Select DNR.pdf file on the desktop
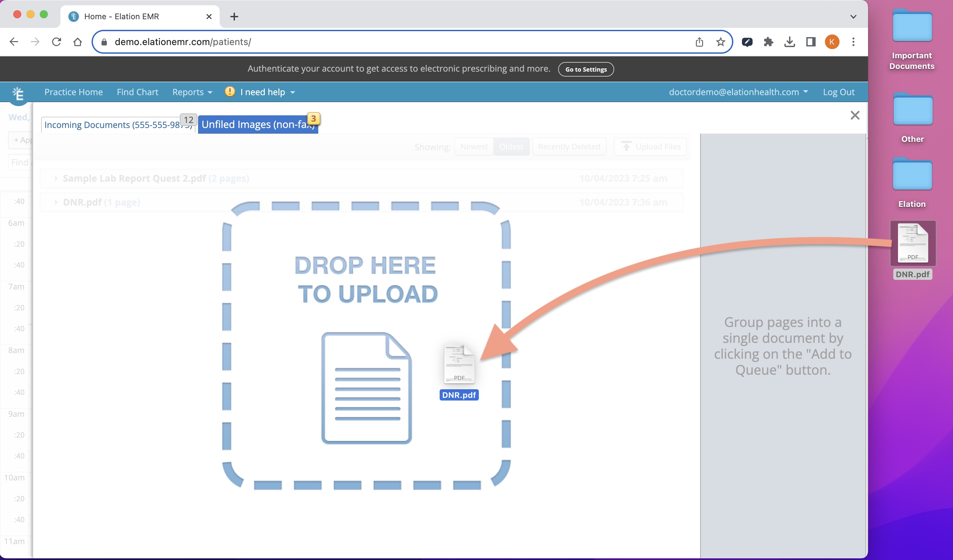The height and width of the screenshot is (560, 953). (x=913, y=250)
